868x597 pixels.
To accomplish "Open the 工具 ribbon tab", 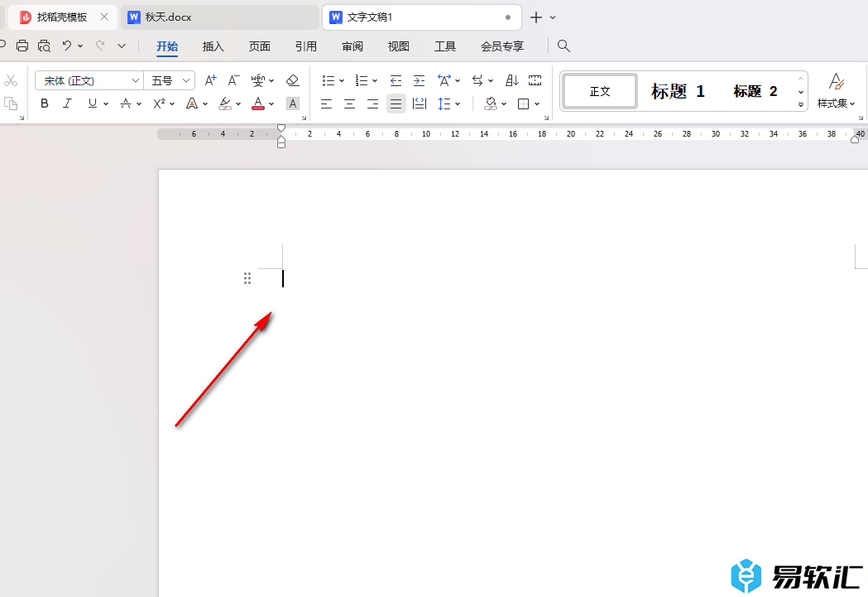I will click(x=445, y=46).
